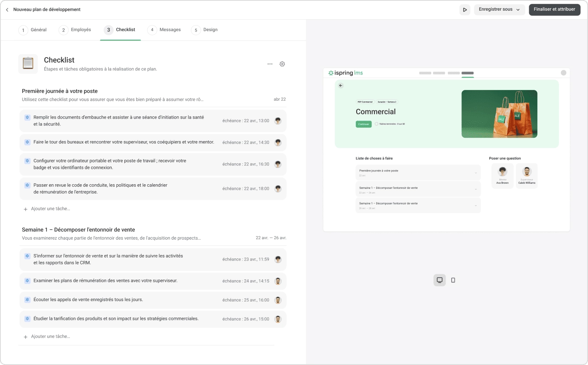
Task: Click the back arrow beside Nouveau plan de développement
Action: point(7,9)
